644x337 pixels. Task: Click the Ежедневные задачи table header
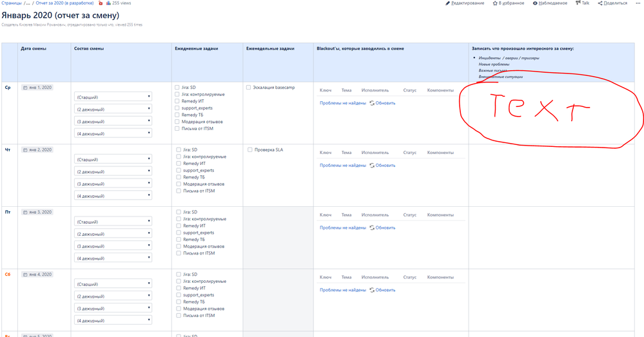tap(197, 48)
